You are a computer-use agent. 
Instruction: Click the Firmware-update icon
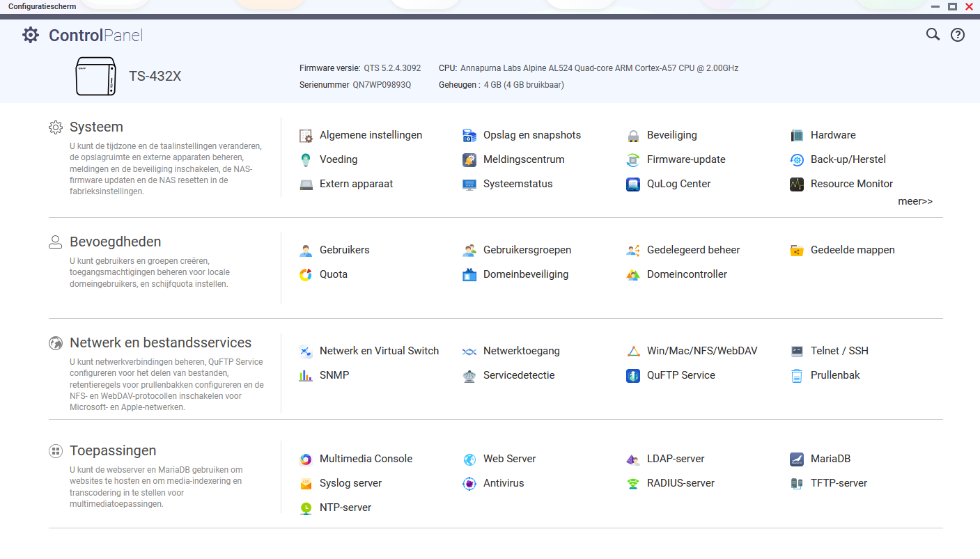(633, 159)
